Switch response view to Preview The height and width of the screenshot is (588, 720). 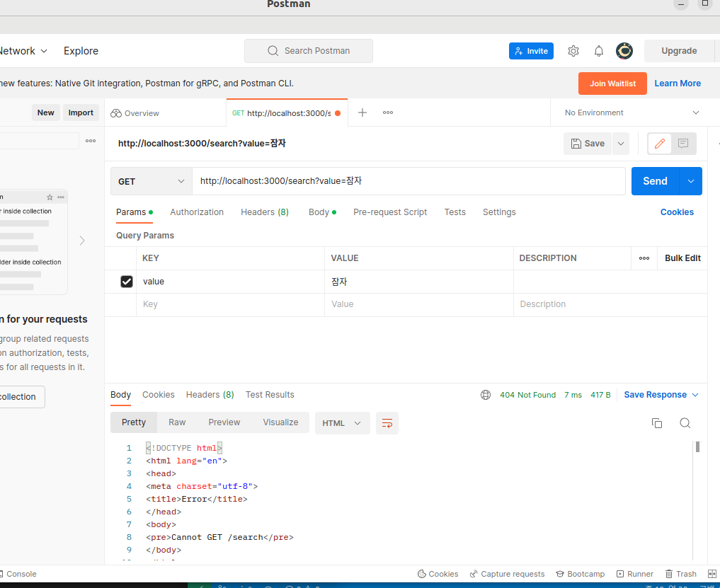pos(224,422)
